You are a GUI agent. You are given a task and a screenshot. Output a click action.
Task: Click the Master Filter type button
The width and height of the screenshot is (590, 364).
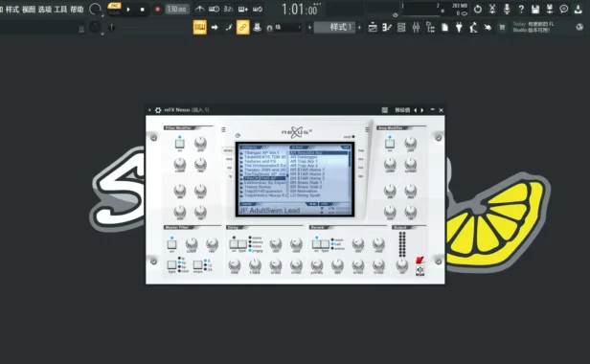pyautogui.click(x=171, y=265)
